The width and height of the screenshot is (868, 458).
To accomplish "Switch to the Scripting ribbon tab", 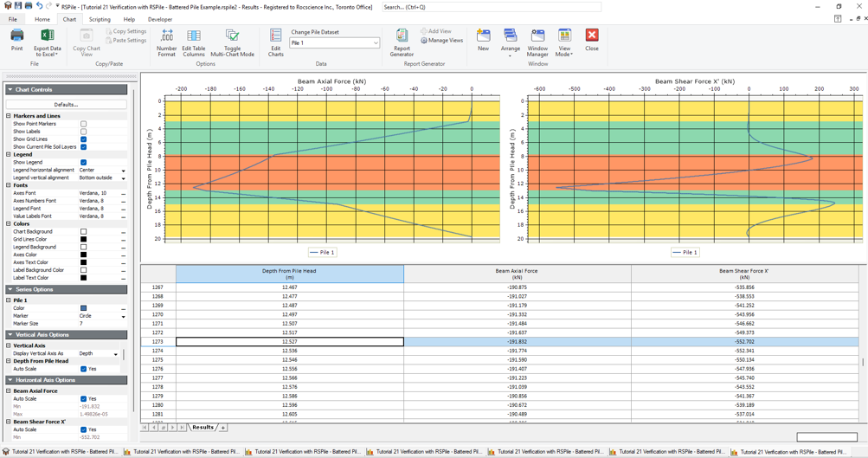I will click(x=100, y=19).
